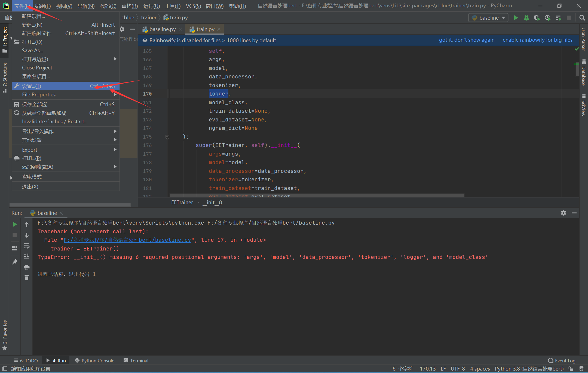Open the VCS menu

click(193, 6)
